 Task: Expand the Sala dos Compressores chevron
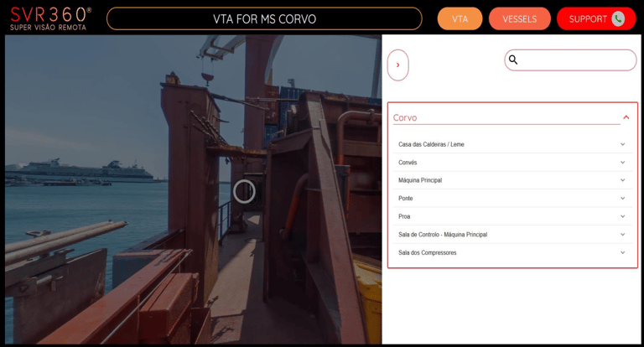coord(623,252)
